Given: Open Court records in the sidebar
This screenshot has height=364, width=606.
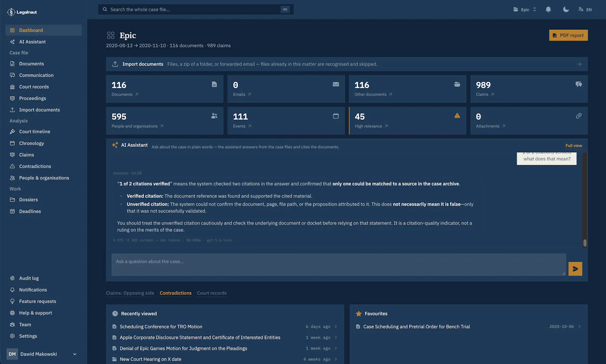Looking at the screenshot, I should pos(43,87).
